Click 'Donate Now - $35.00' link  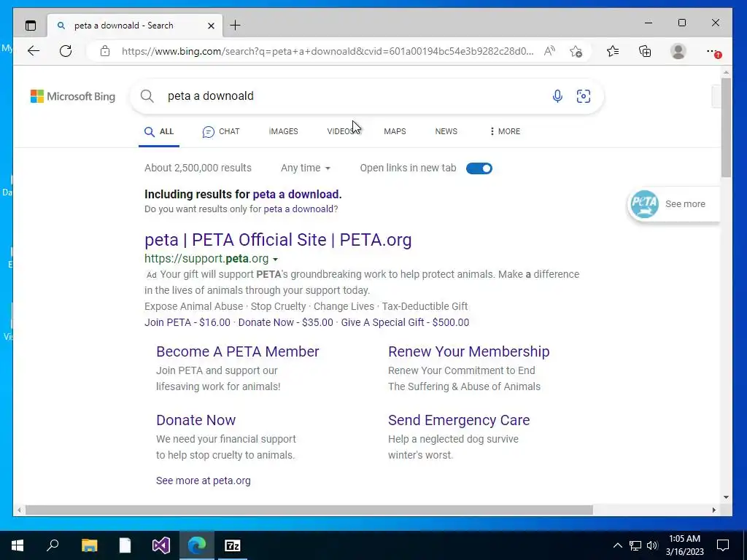[x=285, y=322]
